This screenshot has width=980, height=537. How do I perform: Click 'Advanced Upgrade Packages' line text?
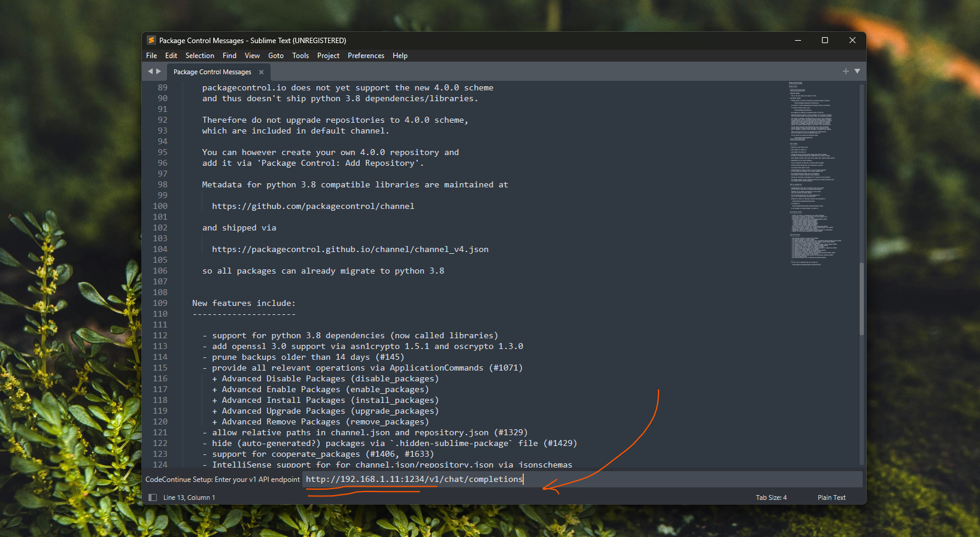[325, 411]
